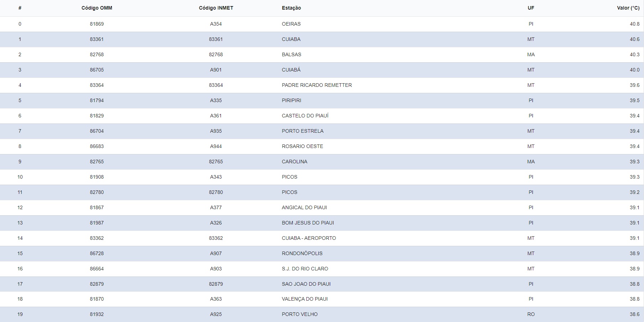
Task: Click the CAROLINA station cell
Action: (x=294, y=162)
